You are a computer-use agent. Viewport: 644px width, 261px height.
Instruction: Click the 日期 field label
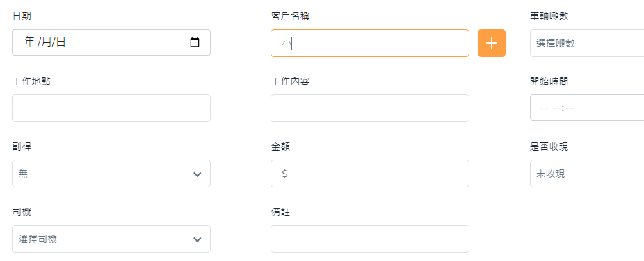[22, 17]
